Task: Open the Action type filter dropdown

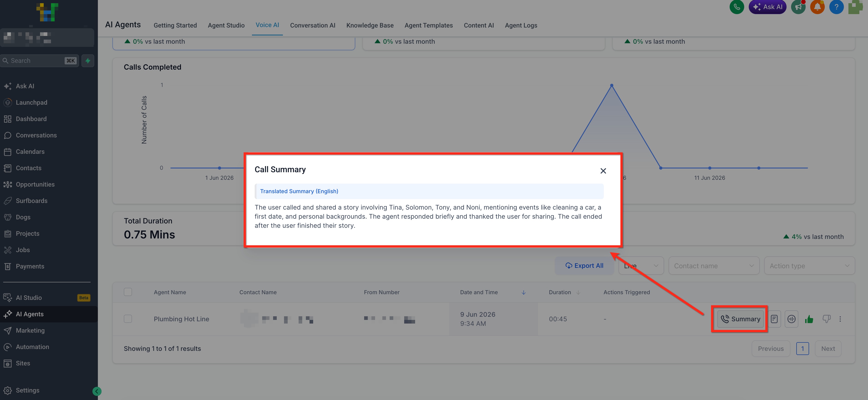Action: 809,266
